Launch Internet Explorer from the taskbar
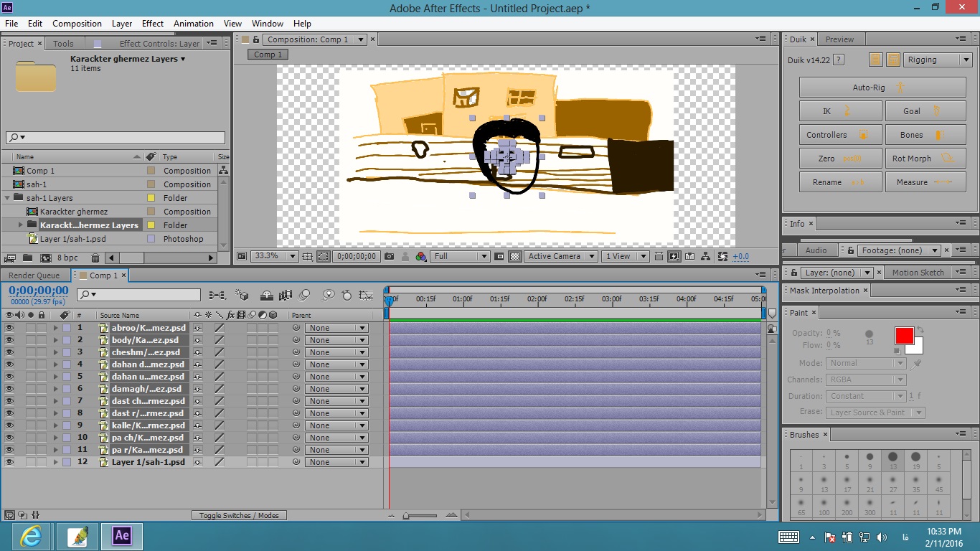The image size is (980, 551). 32,536
